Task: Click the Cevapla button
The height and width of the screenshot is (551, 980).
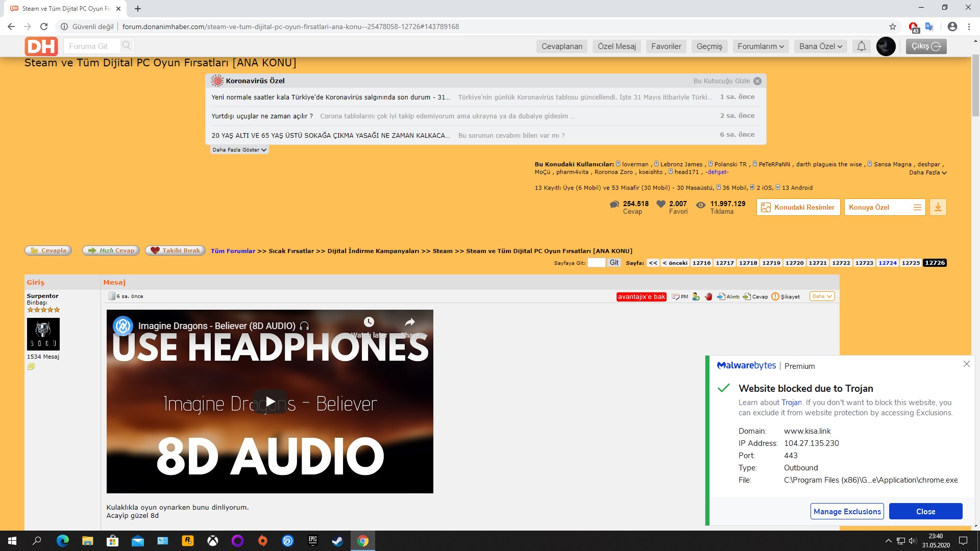Action: 48,251
